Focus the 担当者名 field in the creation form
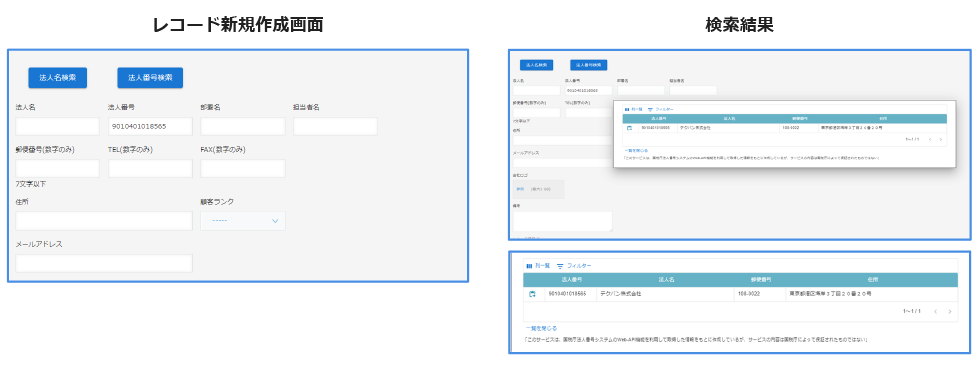 [x=335, y=126]
